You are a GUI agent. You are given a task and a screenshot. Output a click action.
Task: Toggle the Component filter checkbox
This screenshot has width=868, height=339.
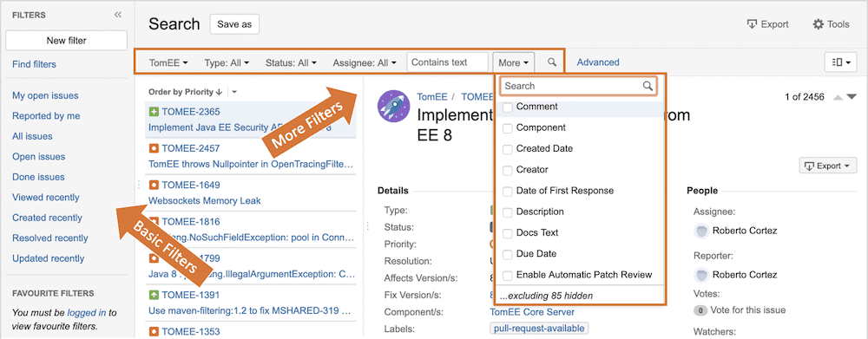[x=507, y=128]
